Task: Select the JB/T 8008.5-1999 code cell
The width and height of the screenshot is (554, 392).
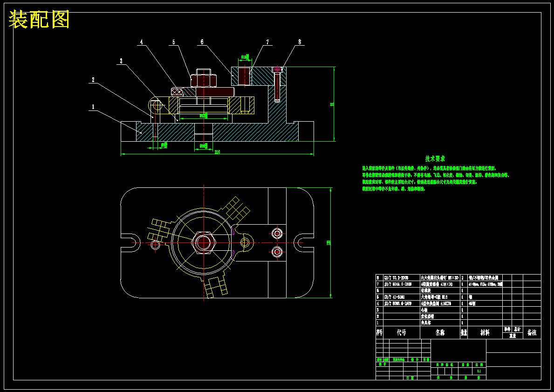Action: [x=402, y=303]
